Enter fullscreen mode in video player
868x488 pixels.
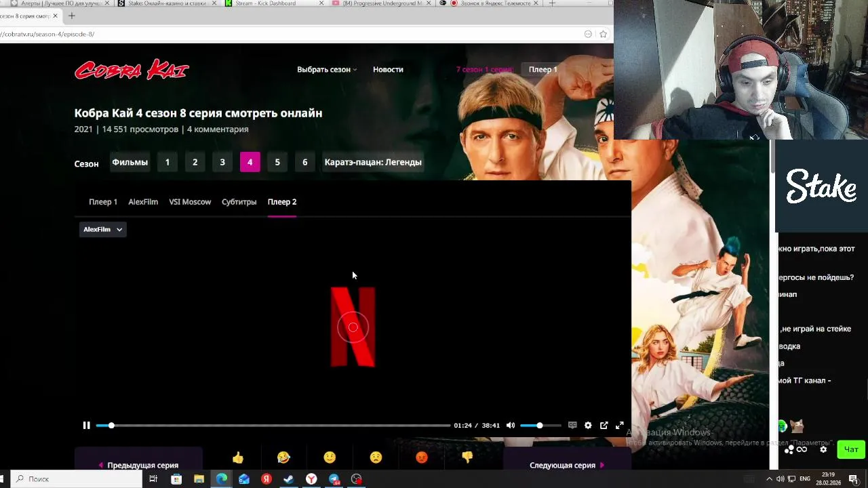pyautogui.click(x=619, y=426)
